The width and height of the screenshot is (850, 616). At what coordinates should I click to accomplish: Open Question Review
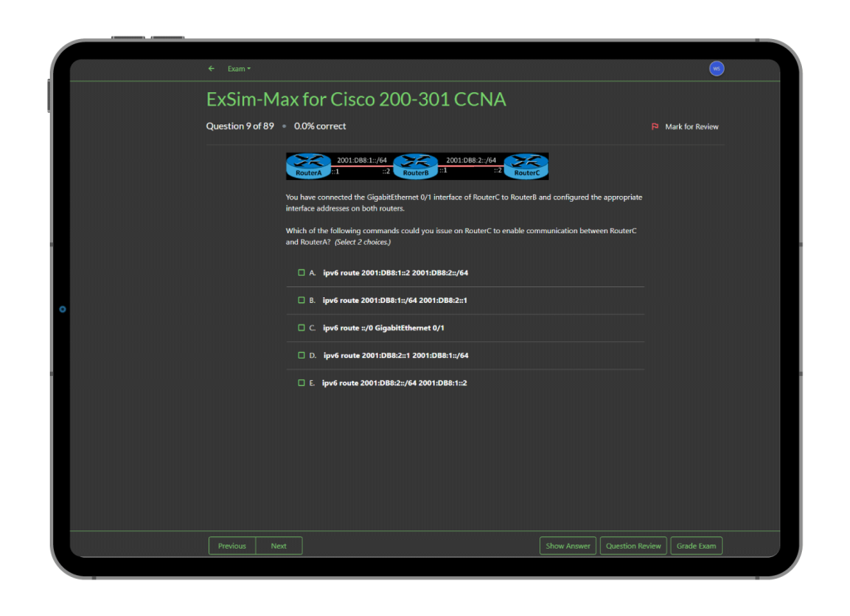coord(633,545)
